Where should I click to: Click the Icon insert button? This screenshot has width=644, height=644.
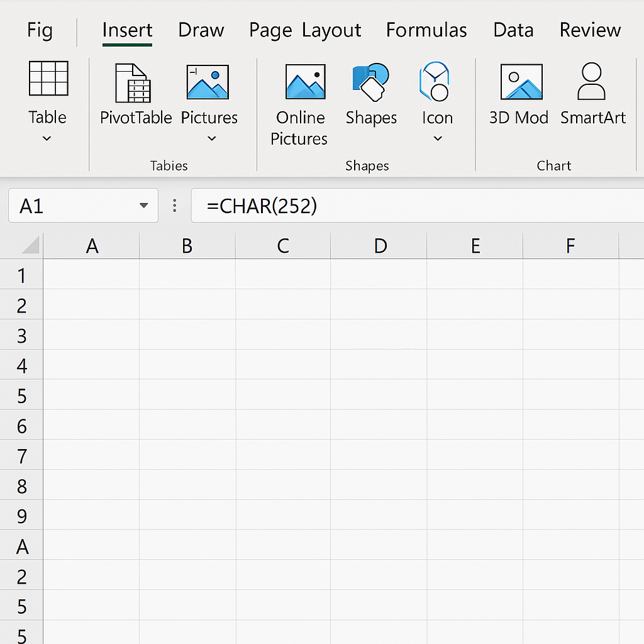click(x=436, y=82)
